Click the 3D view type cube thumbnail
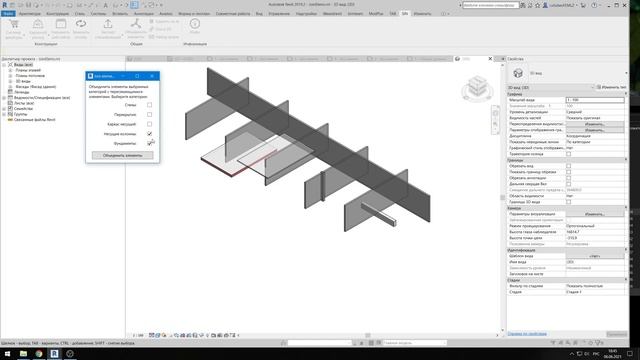The image size is (640, 360). pos(518,73)
